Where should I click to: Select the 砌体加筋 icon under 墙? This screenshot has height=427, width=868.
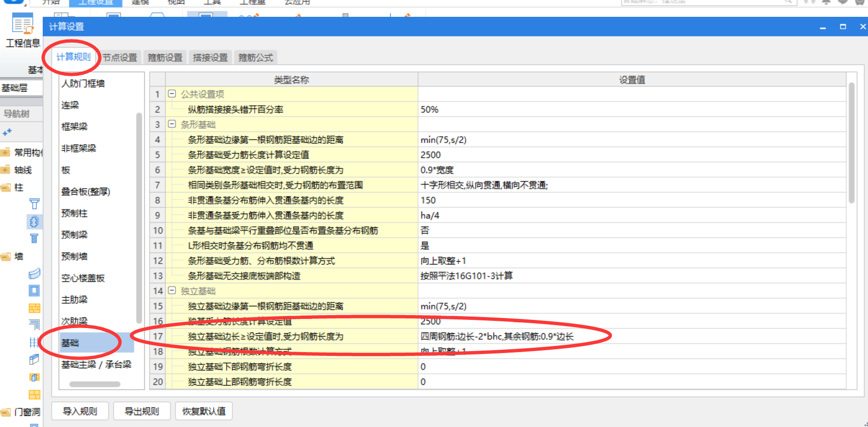pos(34,325)
